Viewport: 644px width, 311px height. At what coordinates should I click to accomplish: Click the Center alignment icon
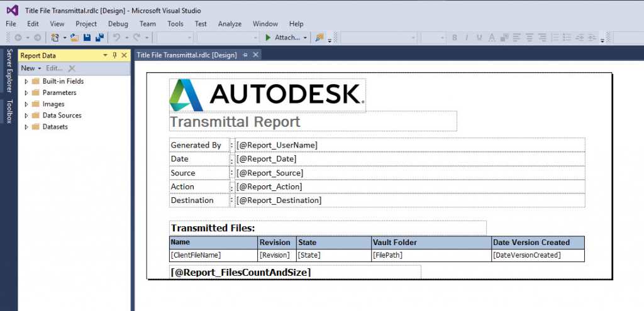coord(530,38)
